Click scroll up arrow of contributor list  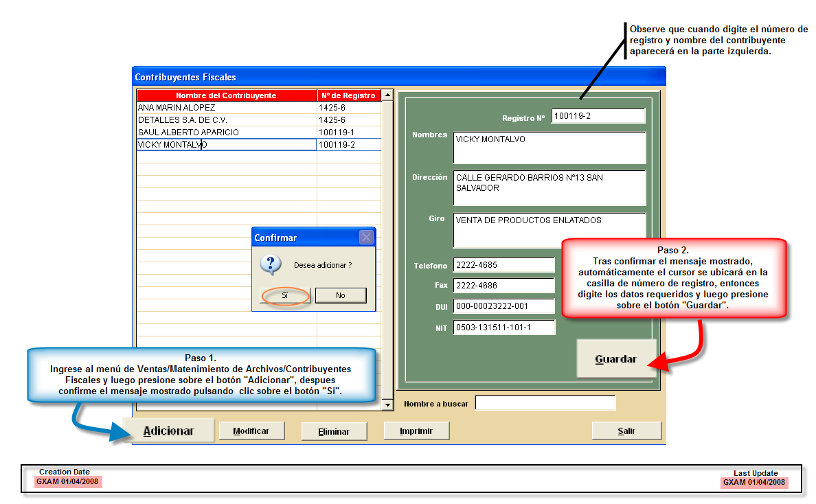click(387, 95)
